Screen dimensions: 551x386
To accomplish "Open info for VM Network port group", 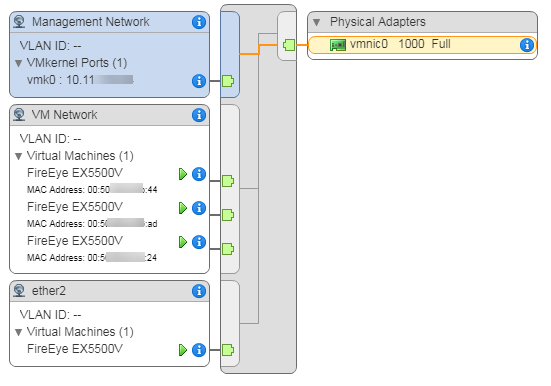I will [199, 115].
